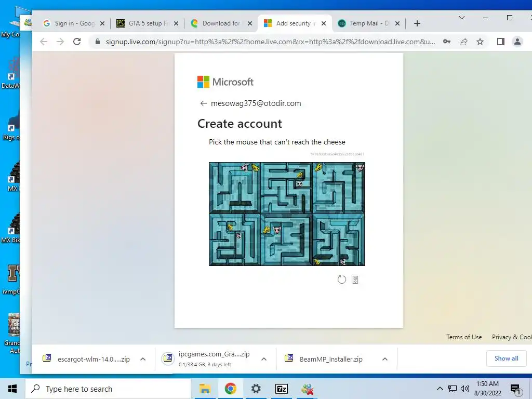Open the Windows Start menu
This screenshot has width=532, height=399.
[x=12, y=389]
